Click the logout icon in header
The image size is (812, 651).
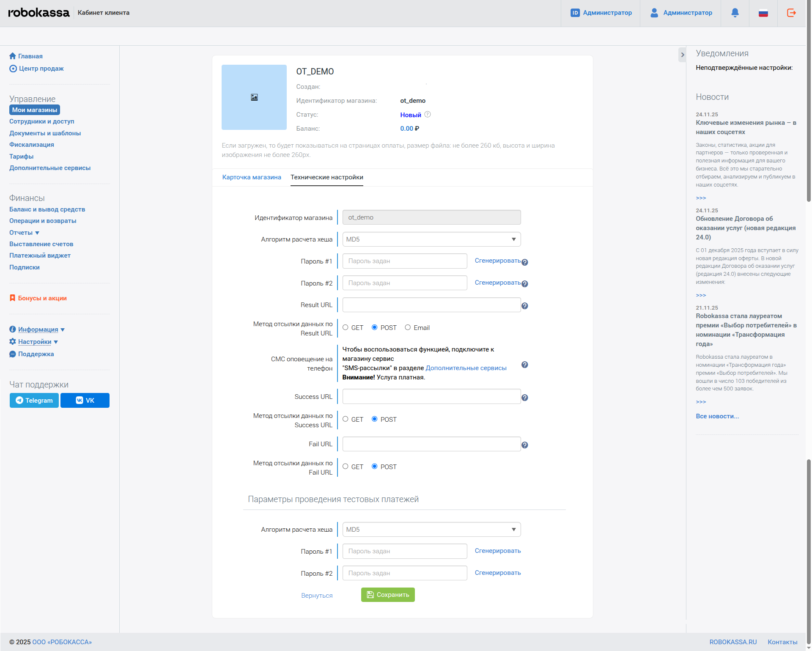(x=791, y=13)
